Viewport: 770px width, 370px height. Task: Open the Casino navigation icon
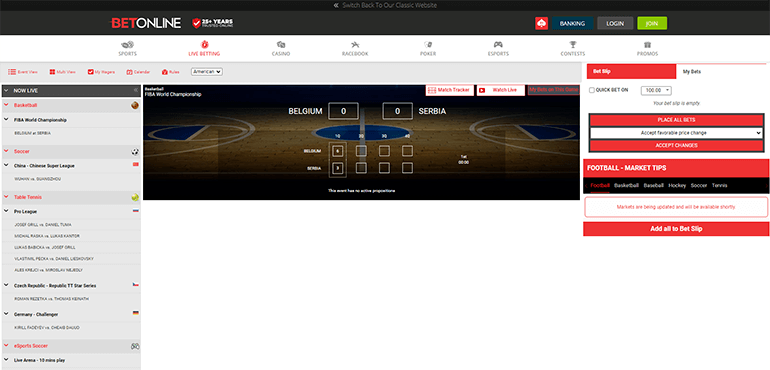pos(281,45)
